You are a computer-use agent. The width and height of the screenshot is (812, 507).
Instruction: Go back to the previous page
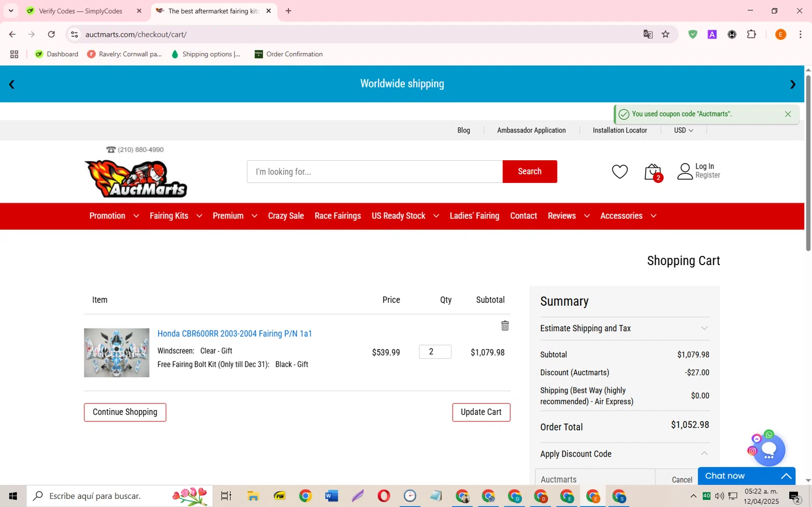click(12, 35)
